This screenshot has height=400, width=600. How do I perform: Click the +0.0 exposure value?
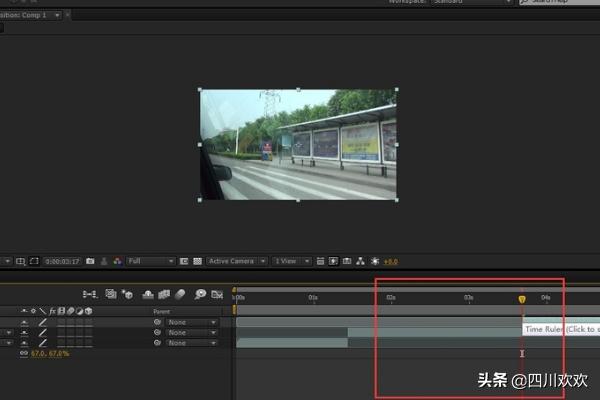click(391, 262)
